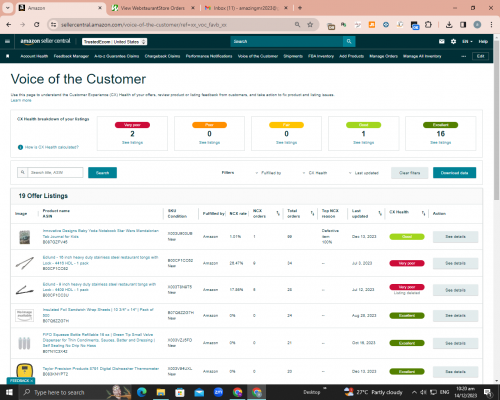
Task: Open Account Health from favorites bar
Action: click(x=34, y=56)
